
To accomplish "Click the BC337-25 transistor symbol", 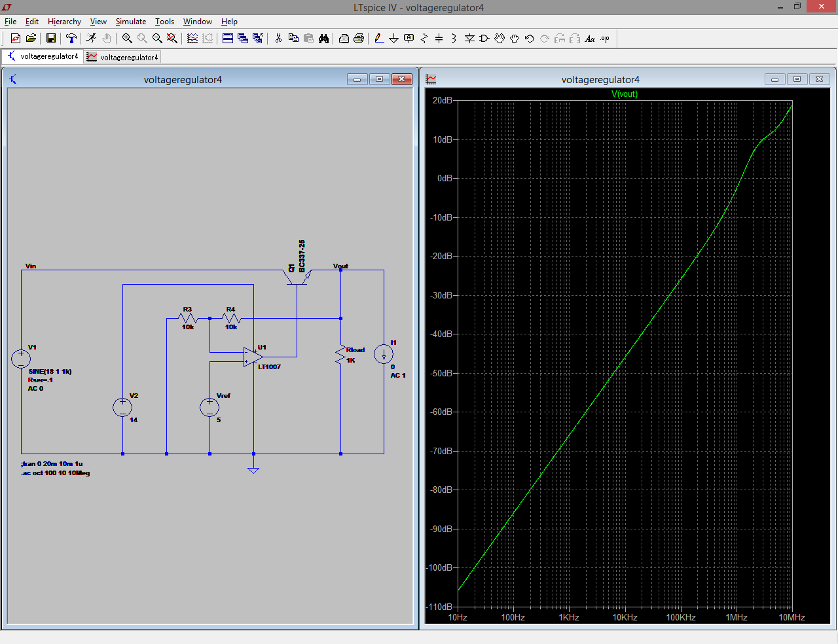I will tap(297, 276).
